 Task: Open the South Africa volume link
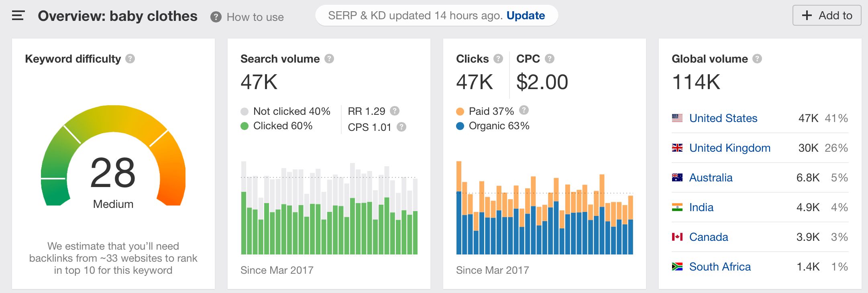tap(719, 267)
